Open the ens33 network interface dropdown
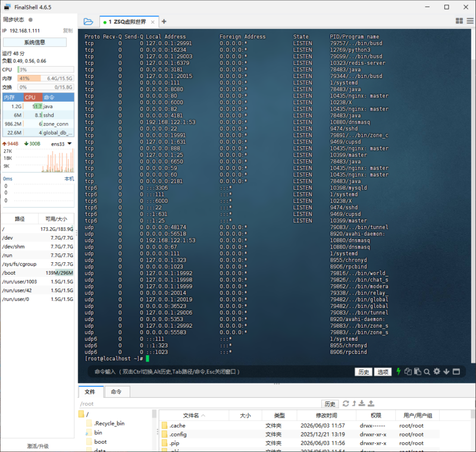The image size is (476, 452). [x=70, y=143]
